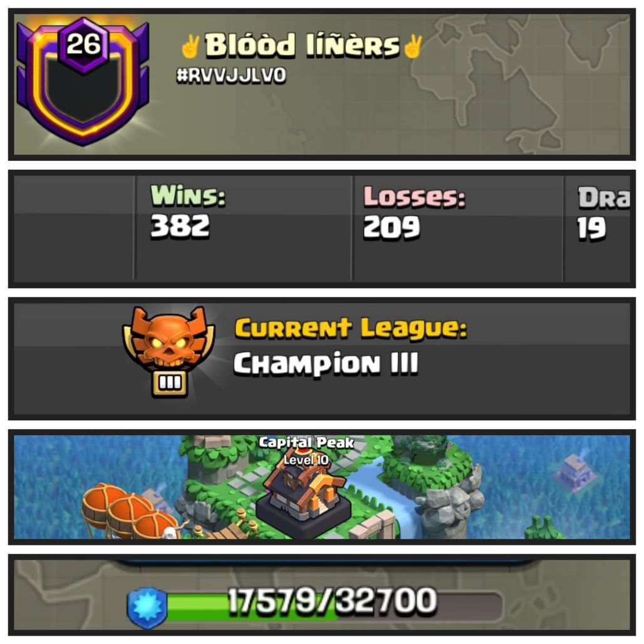Click the #RVVJJLVO clan tag
Image resolution: width=644 pixels, height=644 pixels.
(231, 76)
